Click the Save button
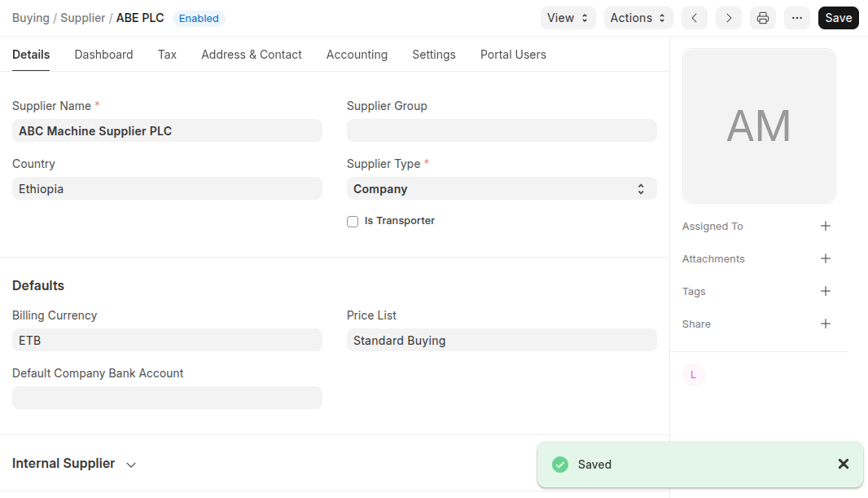The height and width of the screenshot is (498, 868). pyautogui.click(x=838, y=18)
